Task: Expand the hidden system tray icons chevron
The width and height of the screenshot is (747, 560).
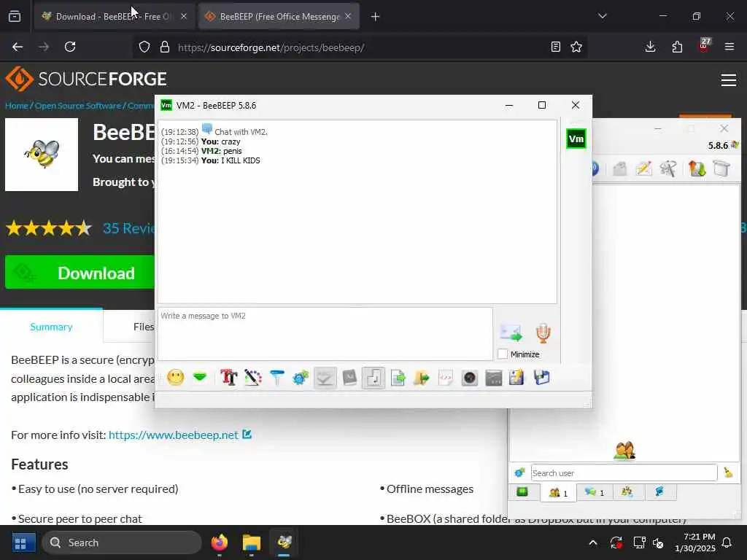Action: [x=593, y=542]
